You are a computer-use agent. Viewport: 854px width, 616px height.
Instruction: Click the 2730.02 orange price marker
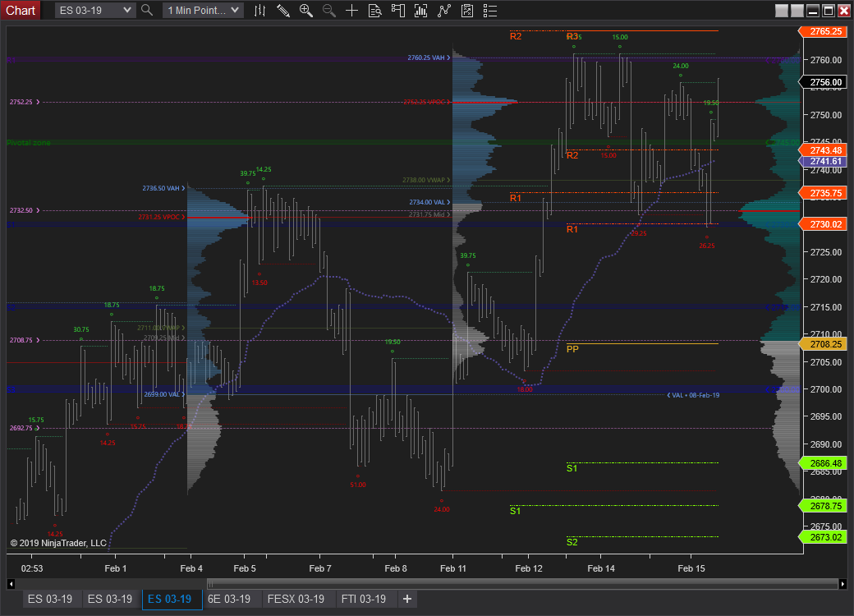[x=823, y=224]
